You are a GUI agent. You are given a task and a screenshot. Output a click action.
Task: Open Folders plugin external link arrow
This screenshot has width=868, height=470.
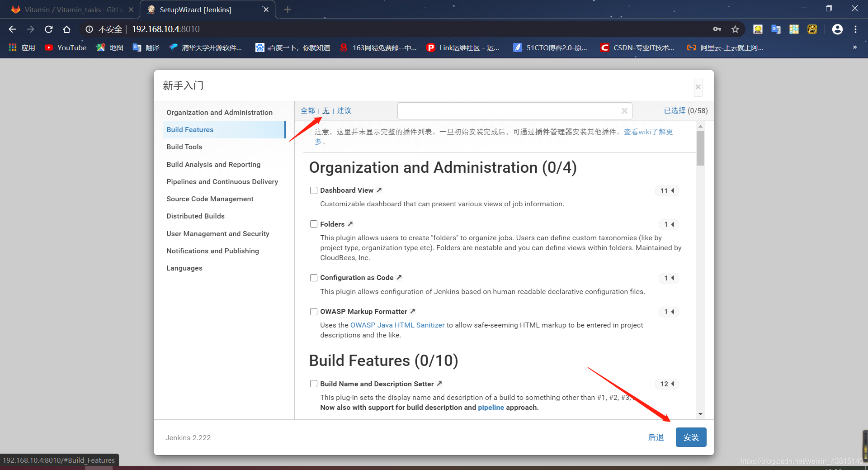(350, 224)
